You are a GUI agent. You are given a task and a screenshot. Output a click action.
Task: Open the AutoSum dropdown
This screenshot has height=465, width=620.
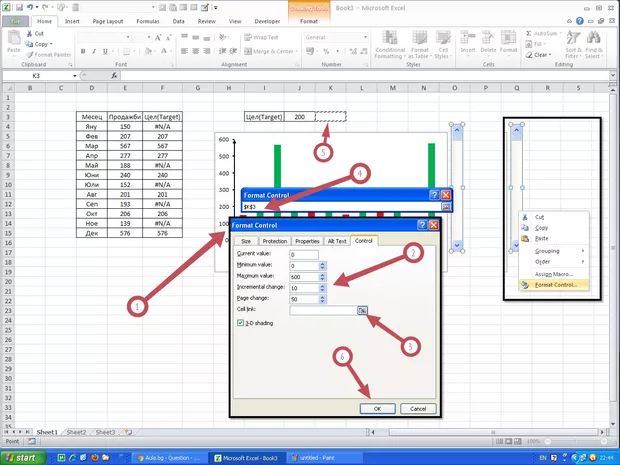(559, 34)
